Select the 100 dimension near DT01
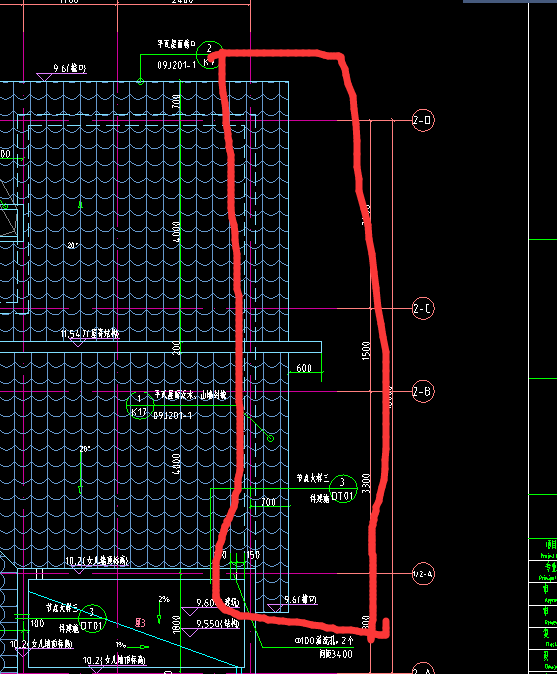Image resolution: width=557 pixels, height=674 pixels. coord(37,623)
